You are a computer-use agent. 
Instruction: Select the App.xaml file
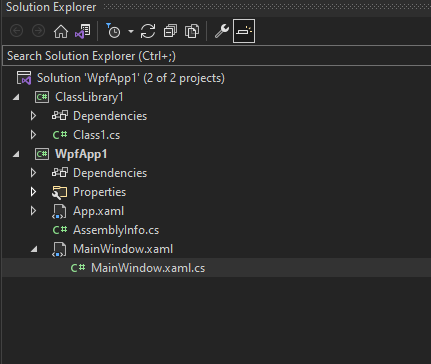[98, 211]
